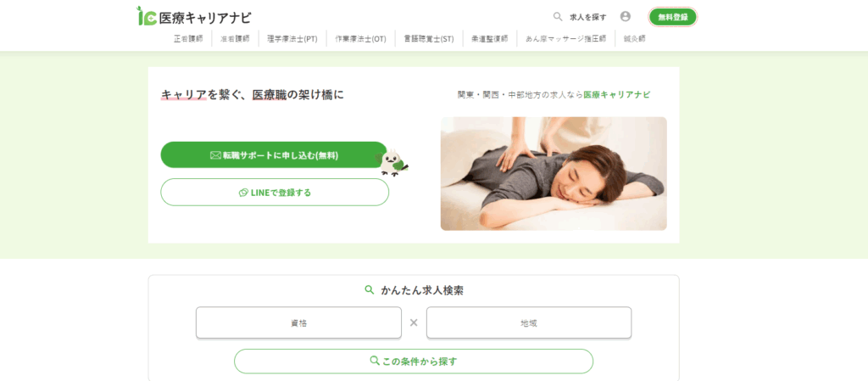Click the 無料登録 button
This screenshot has height=381, width=868.
pyautogui.click(x=672, y=17)
